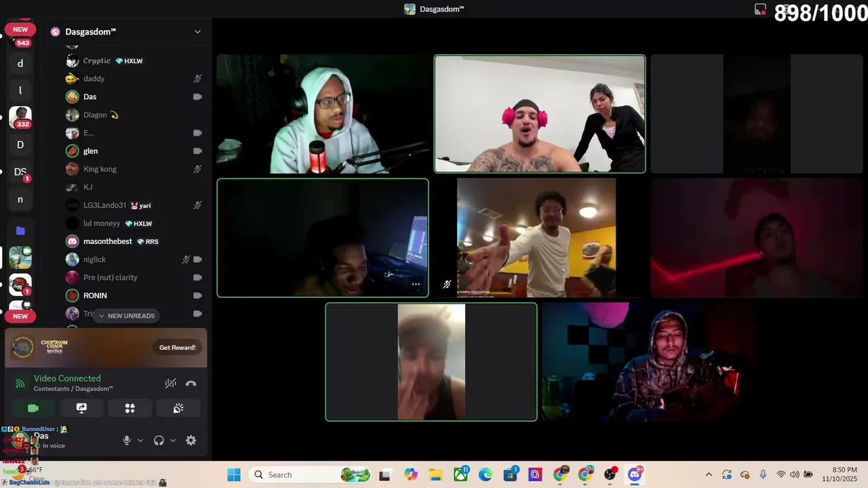Open the Video Connected status text

[x=67, y=379]
